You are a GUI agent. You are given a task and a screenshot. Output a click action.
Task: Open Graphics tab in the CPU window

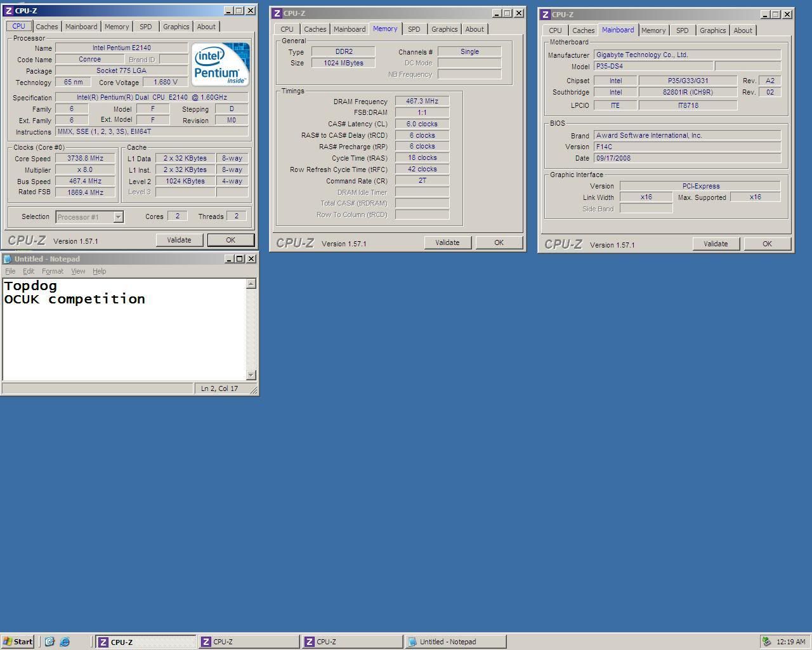[176, 27]
